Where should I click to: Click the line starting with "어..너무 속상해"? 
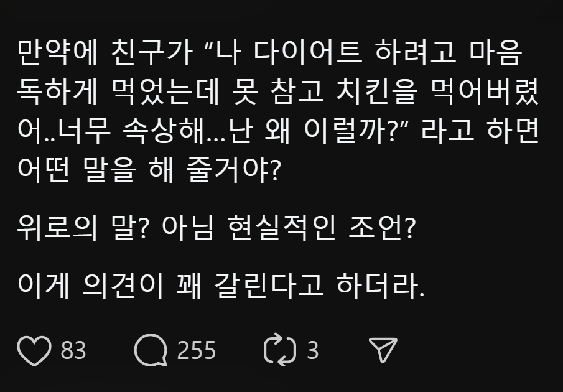[x=278, y=131]
